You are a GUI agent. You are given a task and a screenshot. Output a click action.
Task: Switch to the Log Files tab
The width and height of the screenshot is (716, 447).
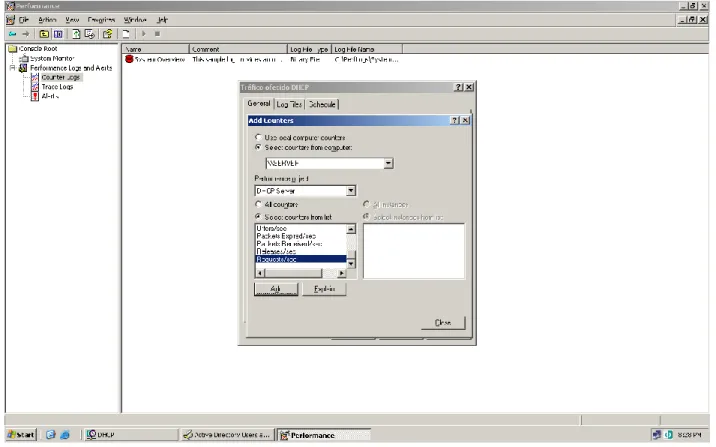click(x=289, y=104)
